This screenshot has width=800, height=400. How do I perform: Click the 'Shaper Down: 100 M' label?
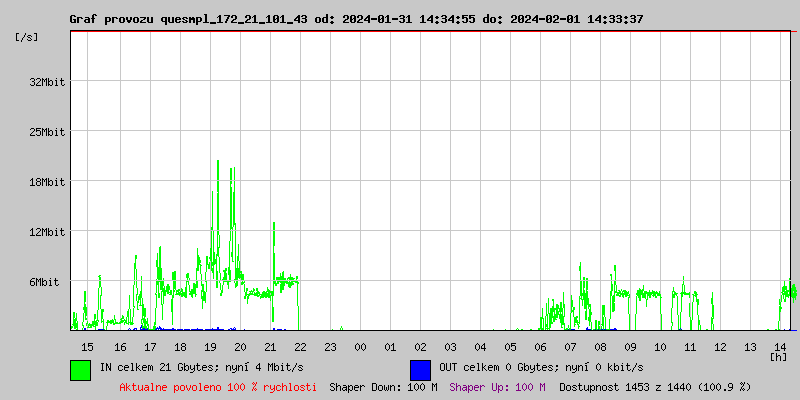[383, 387]
